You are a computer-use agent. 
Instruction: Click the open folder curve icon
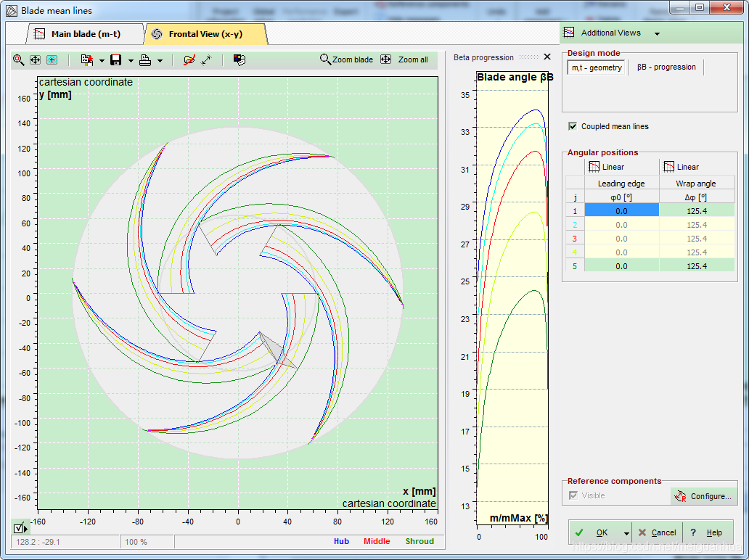click(189, 59)
